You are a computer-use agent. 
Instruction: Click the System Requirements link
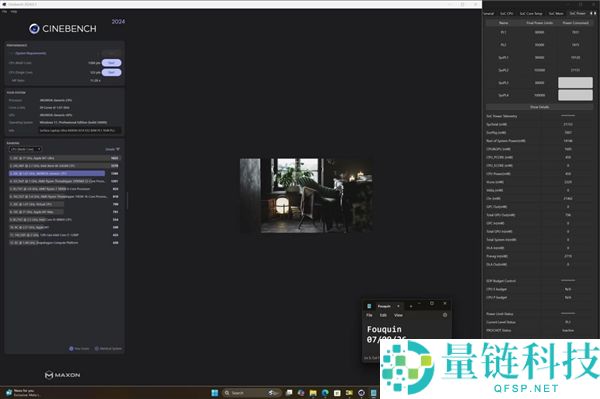(x=31, y=53)
